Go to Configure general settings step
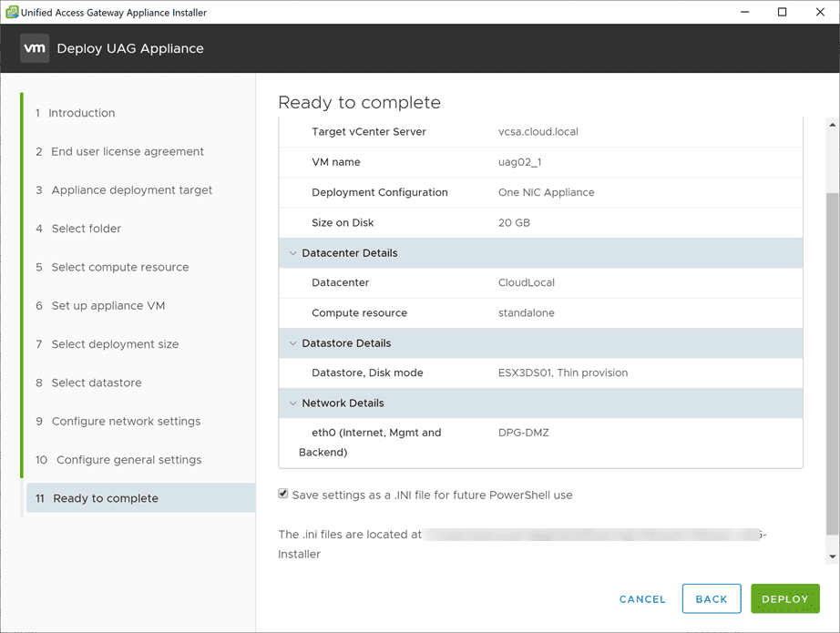Screen dimensions: 840x633 [x=128, y=460]
